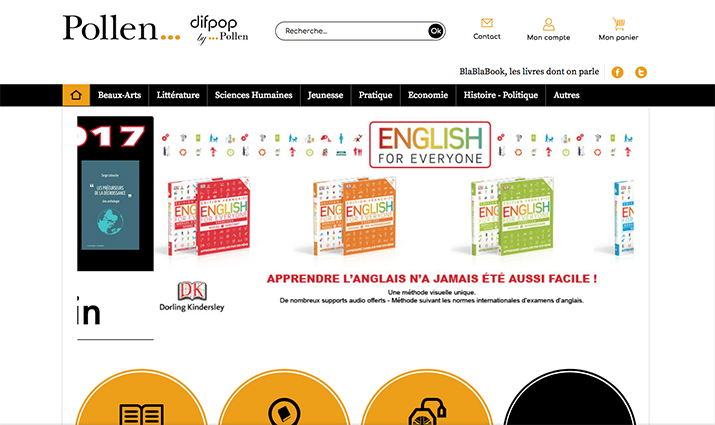This screenshot has height=425, width=715.
Task: Open BlaBlaBook, les livres dont on parle link
Action: tap(529, 72)
